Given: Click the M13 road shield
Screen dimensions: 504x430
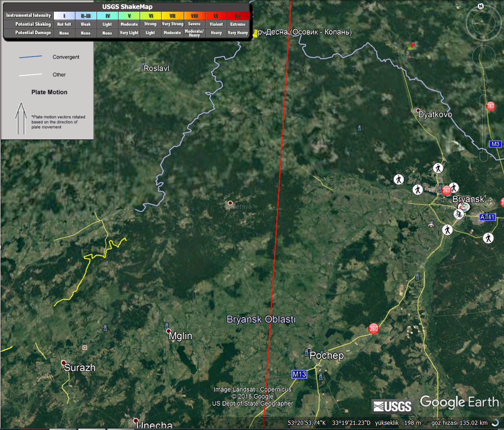Looking at the screenshot, I should 299,374.
